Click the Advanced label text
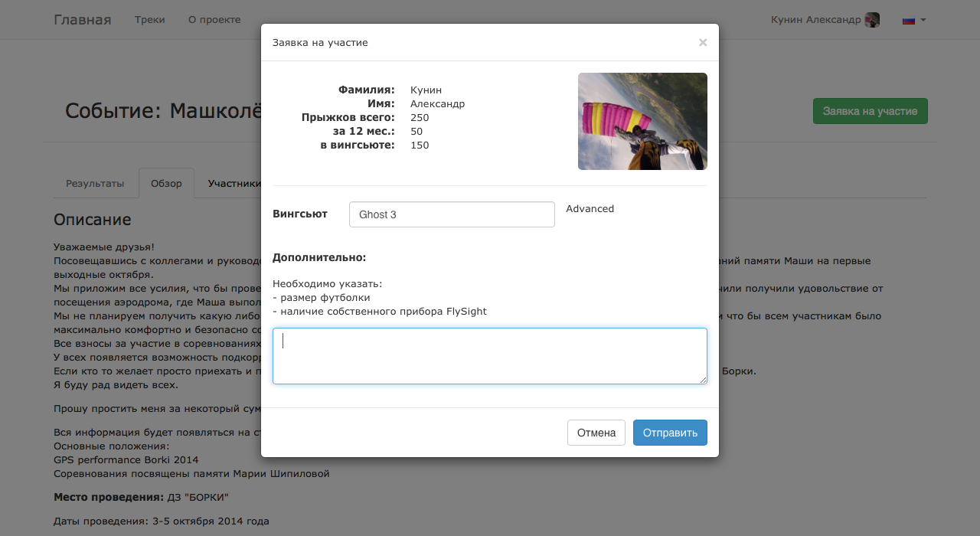The image size is (980, 536). [590, 209]
